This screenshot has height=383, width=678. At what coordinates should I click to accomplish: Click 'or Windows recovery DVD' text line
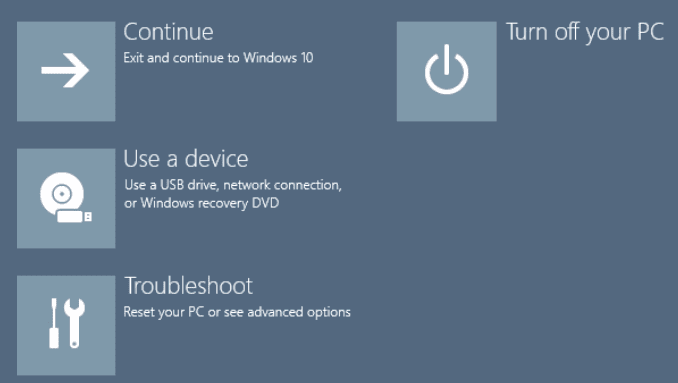point(201,203)
